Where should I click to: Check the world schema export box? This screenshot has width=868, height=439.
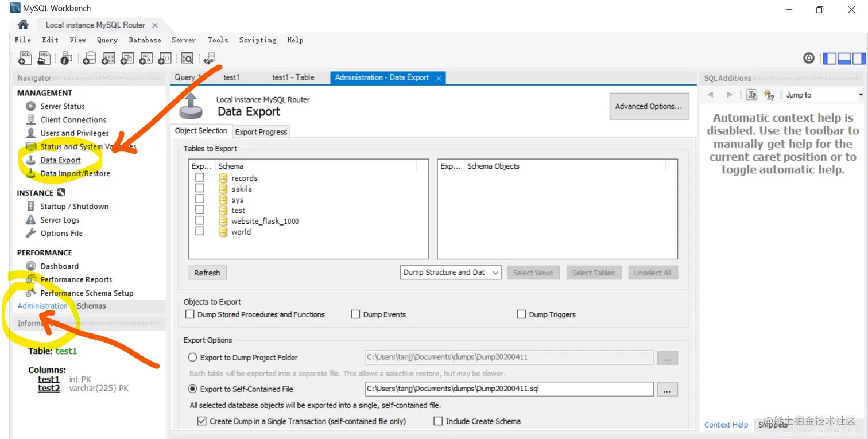[x=200, y=231]
